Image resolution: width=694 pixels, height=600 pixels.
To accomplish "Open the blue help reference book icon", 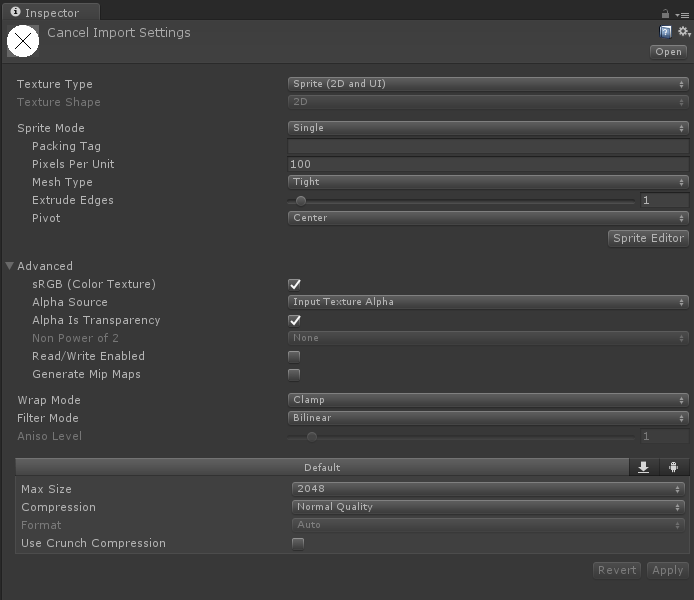I will tap(666, 32).
